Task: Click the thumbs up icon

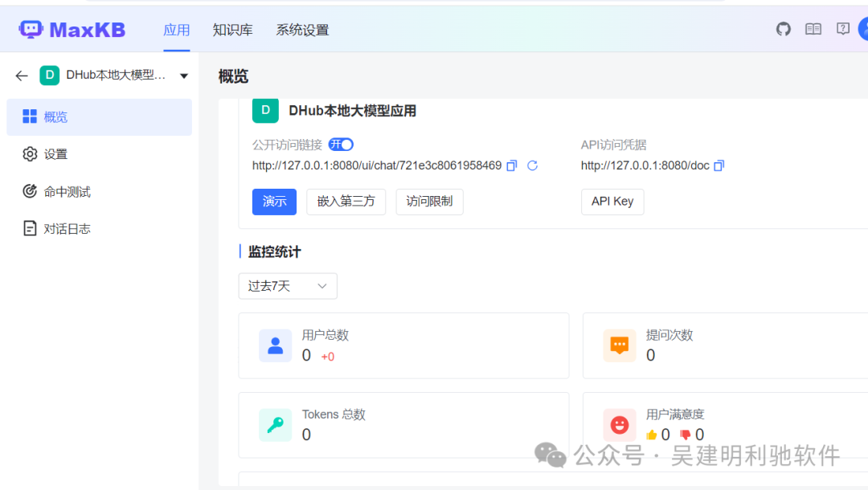Action: (652, 435)
